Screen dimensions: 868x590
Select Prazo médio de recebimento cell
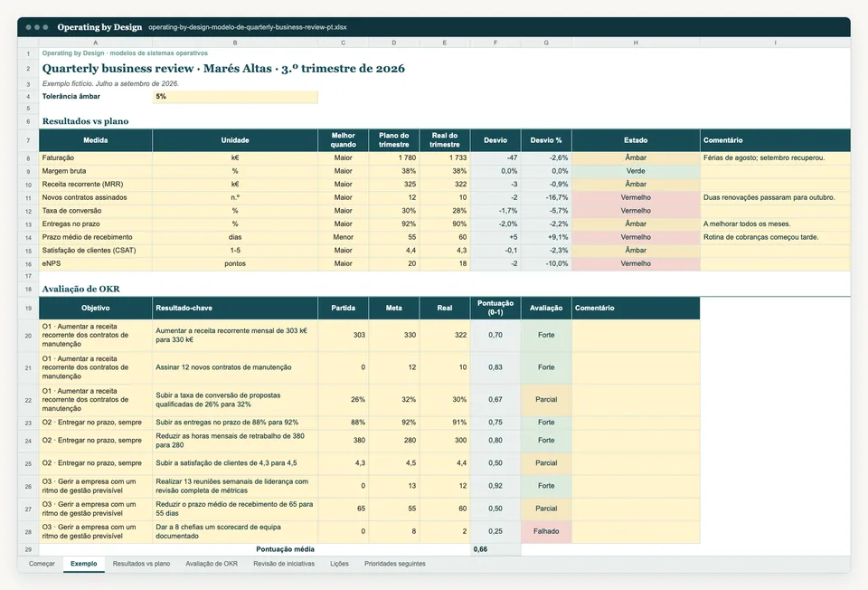coord(95,237)
